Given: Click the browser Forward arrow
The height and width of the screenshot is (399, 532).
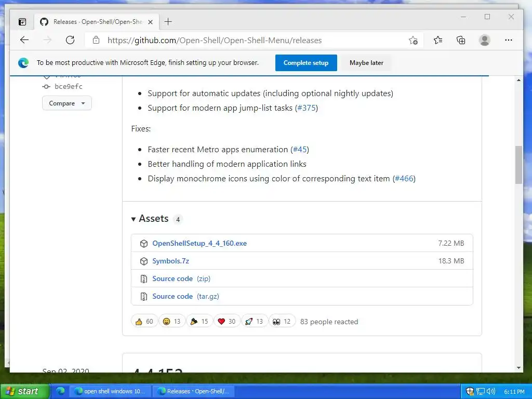Looking at the screenshot, I should pos(47,40).
